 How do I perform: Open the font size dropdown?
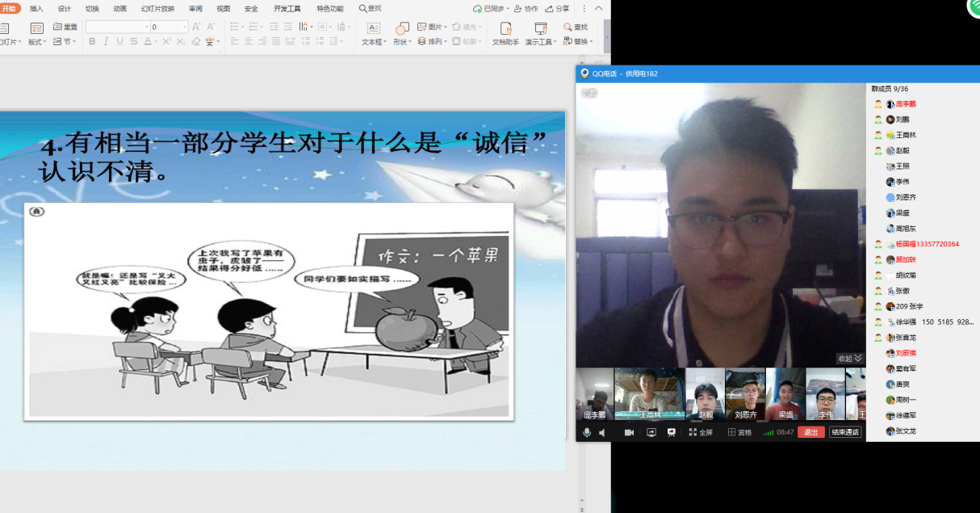(185, 27)
